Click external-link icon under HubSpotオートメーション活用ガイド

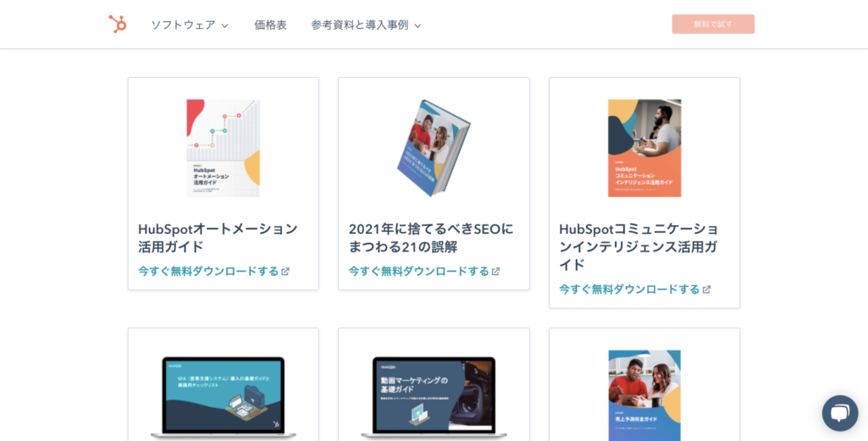285,272
